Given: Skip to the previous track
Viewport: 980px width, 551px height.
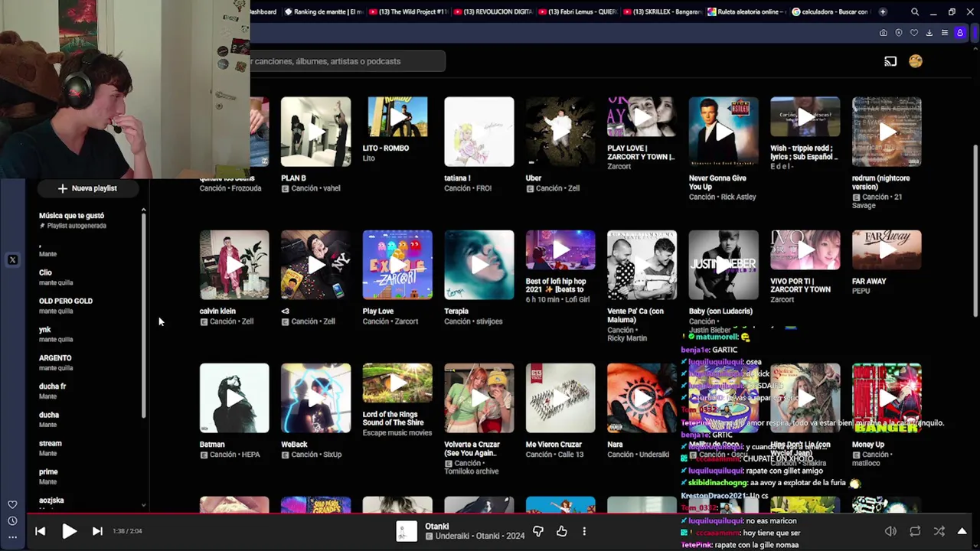Looking at the screenshot, I should 41,531.
